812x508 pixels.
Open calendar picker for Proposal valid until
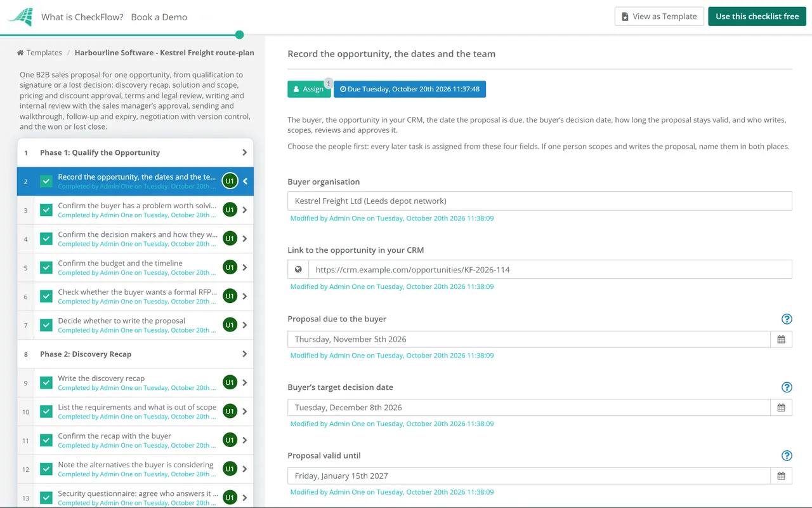782,476
